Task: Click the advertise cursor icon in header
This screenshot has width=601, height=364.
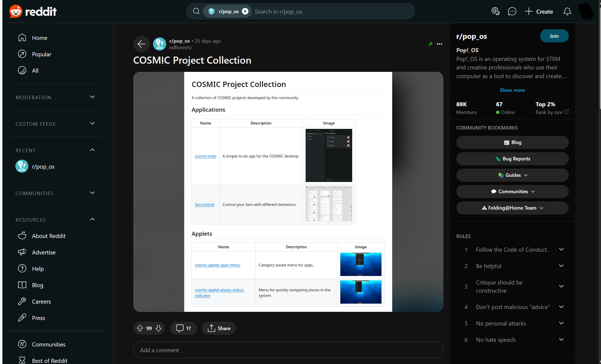Action: (x=496, y=11)
